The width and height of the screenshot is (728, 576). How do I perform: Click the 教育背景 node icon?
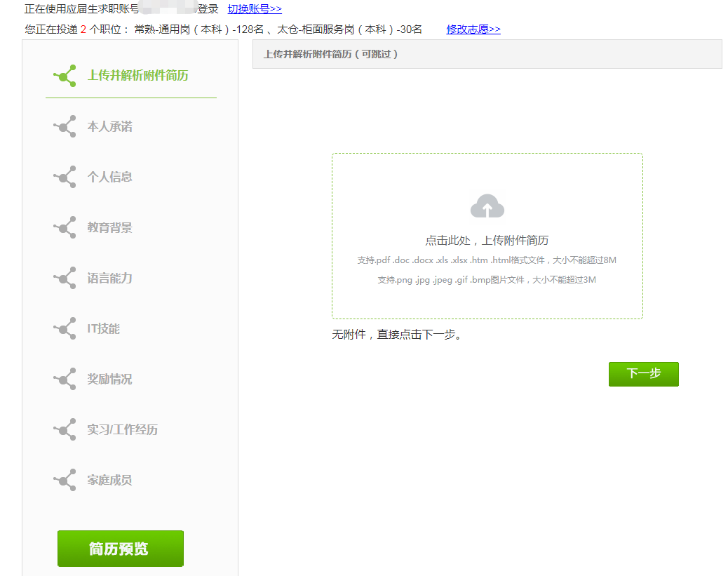click(x=64, y=227)
